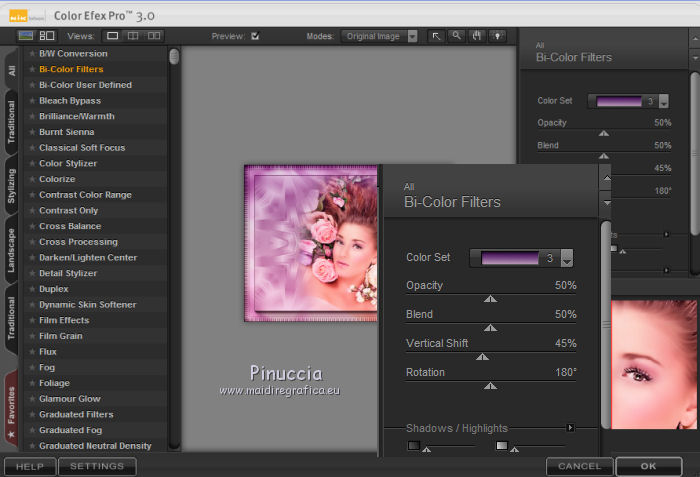Select the Dynamic Skin Softener filter
This screenshot has width=700, height=477.
coord(88,305)
